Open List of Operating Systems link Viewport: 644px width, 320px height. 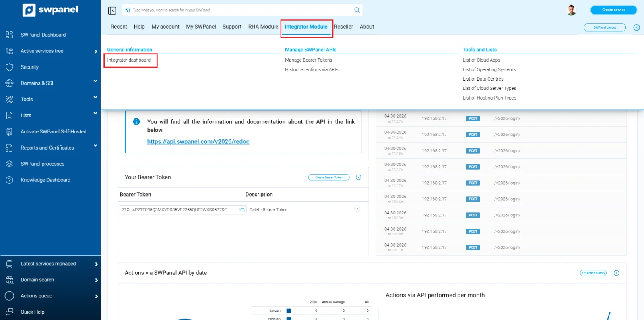pos(489,69)
